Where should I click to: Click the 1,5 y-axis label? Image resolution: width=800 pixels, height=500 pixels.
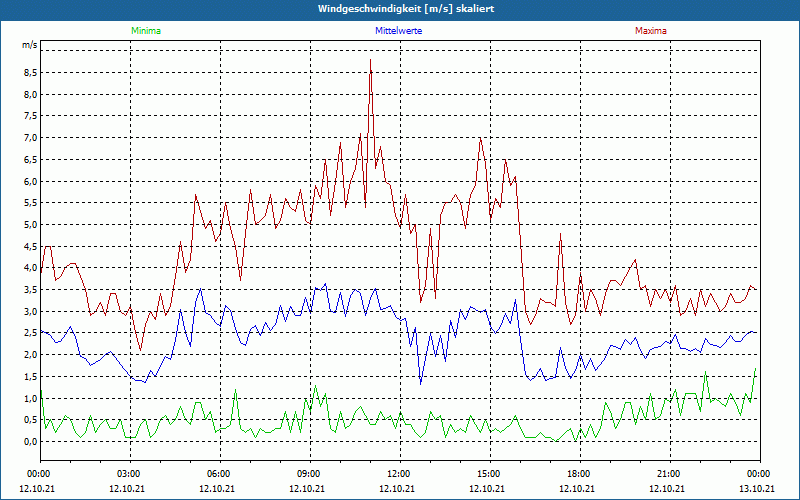click(31, 377)
